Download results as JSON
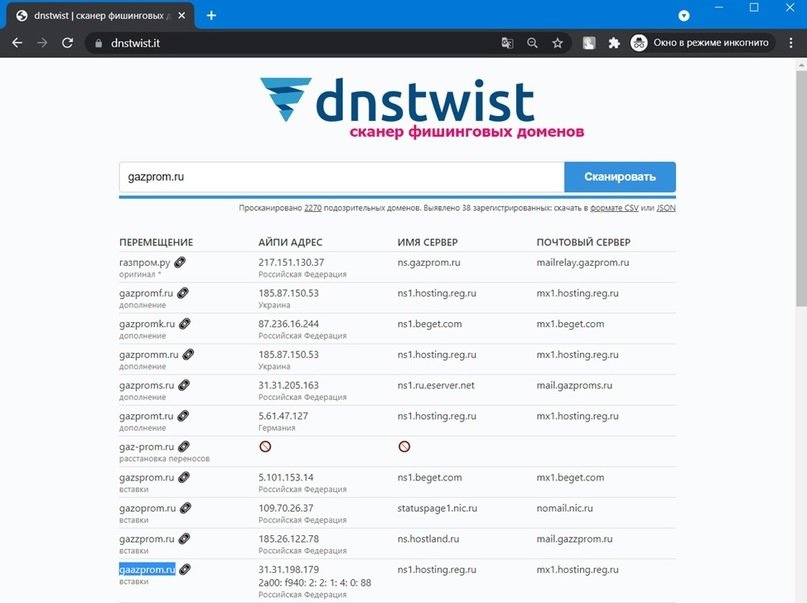The width and height of the screenshot is (807, 603). tap(666, 208)
